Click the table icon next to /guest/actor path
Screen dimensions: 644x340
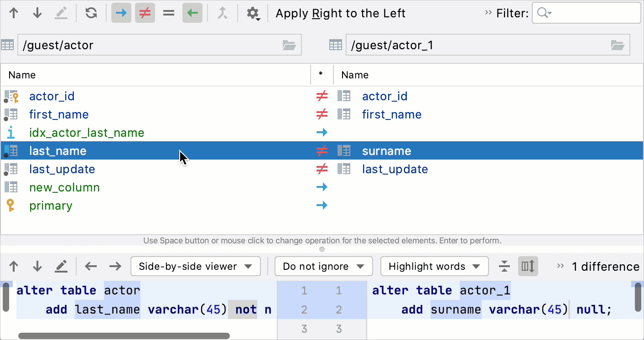click(7, 45)
